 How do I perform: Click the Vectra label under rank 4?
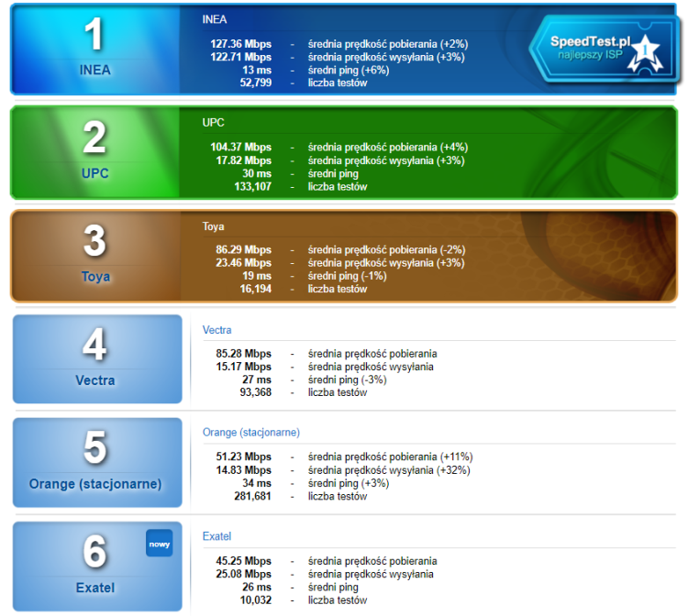tap(94, 379)
